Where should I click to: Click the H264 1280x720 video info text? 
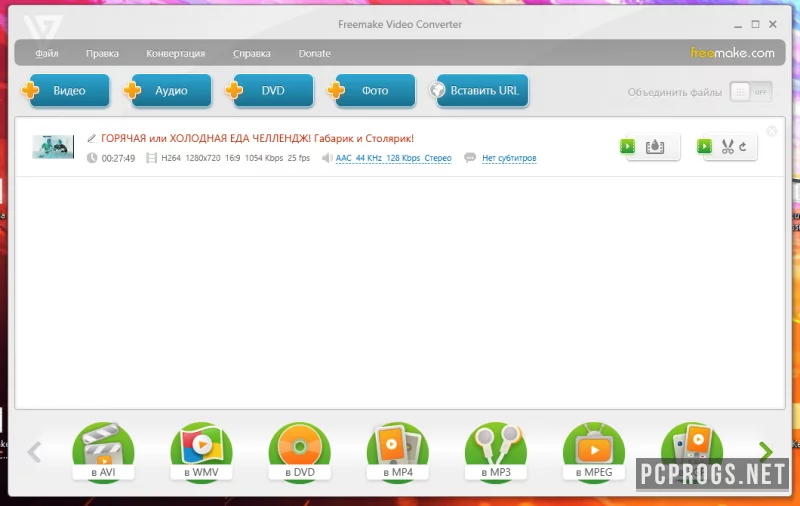click(x=236, y=158)
